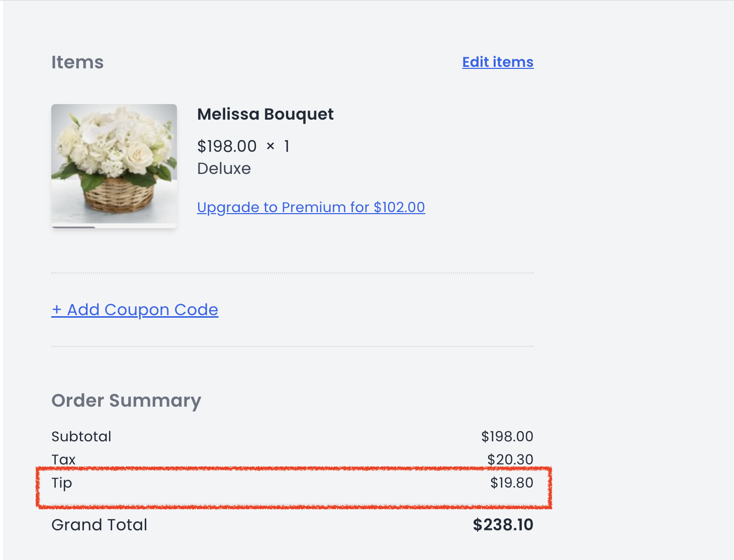Screen dimensions: 734x560
Task: Click the Items section heading
Action: (x=77, y=62)
